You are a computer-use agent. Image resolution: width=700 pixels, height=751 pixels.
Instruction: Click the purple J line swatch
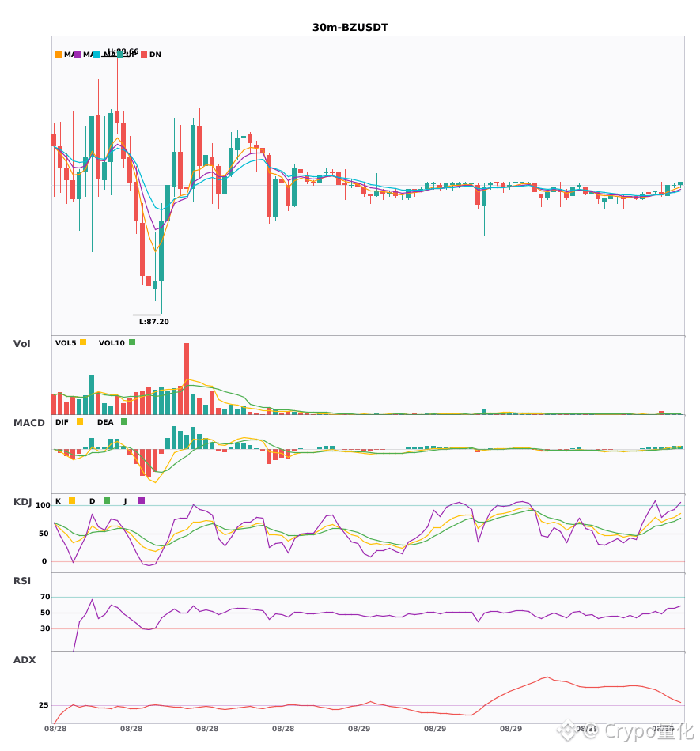pos(142,500)
